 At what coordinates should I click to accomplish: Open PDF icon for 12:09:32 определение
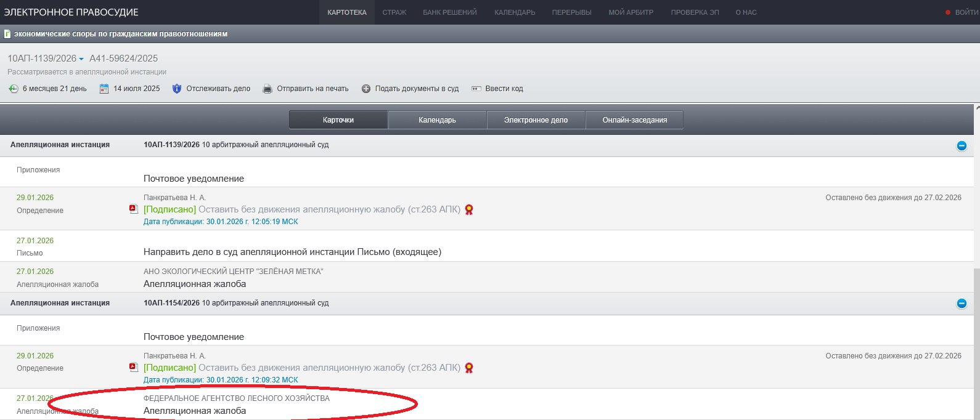[133, 368]
